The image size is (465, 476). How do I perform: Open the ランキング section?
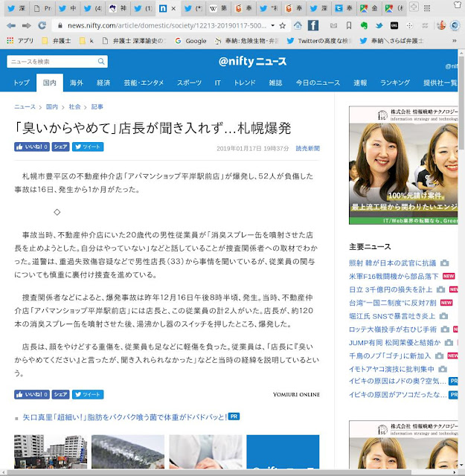[x=395, y=83]
